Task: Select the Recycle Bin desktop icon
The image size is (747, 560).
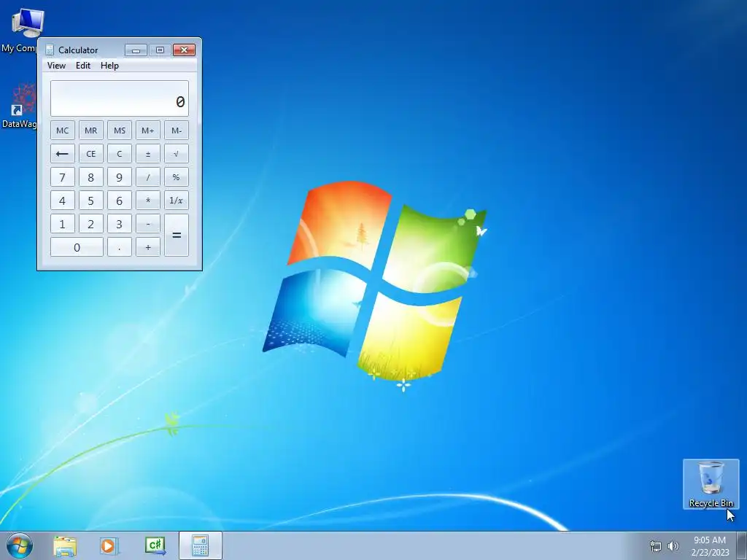Action: click(711, 484)
